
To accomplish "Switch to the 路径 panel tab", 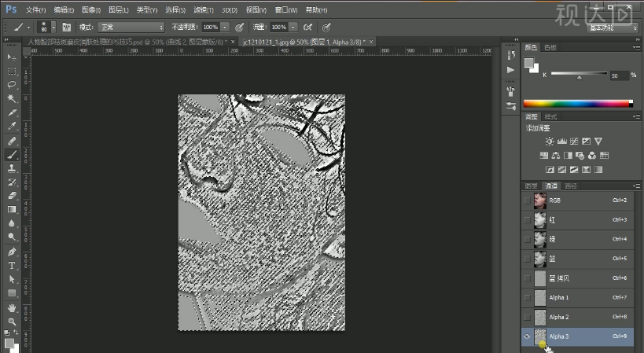I will coord(571,186).
